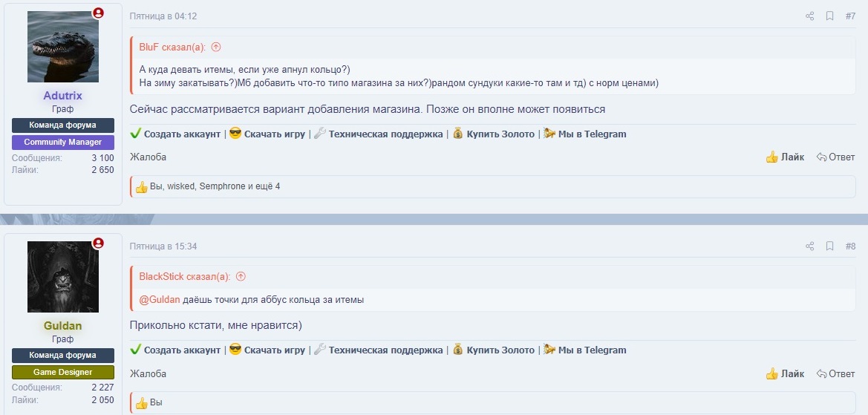Click @Gulдan mention in BlackStick quote
The width and height of the screenshot is (868, 415).
(159, 300)
